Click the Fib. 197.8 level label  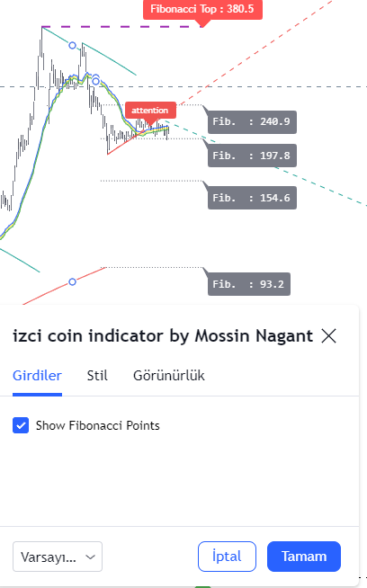tap(252, 156)
